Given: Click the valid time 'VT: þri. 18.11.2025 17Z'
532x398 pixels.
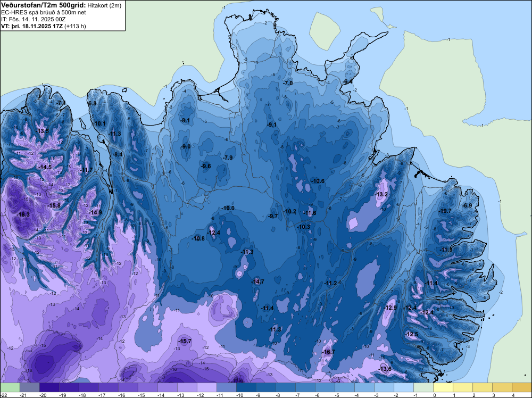Looking at the screenshot, I should [x=32, y=26].
